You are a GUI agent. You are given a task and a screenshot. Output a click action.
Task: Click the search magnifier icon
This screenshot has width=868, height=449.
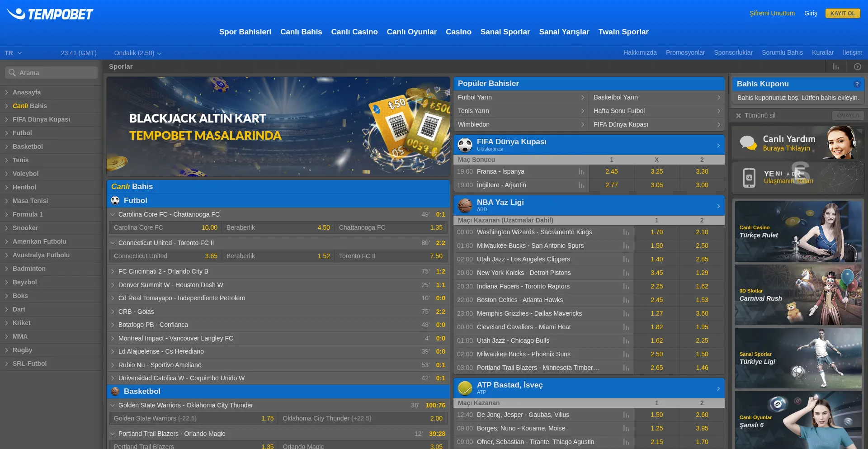click(12, 73)
